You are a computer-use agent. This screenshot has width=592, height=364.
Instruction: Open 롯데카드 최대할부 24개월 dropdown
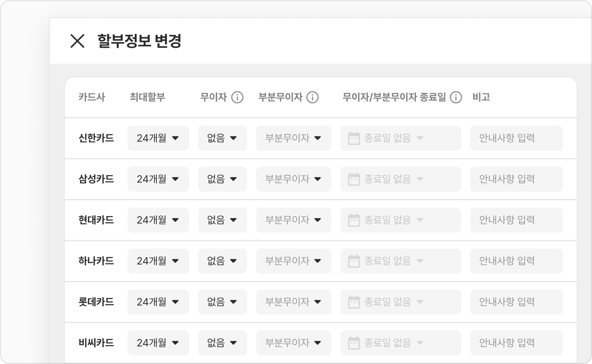[x=158, y=302]
